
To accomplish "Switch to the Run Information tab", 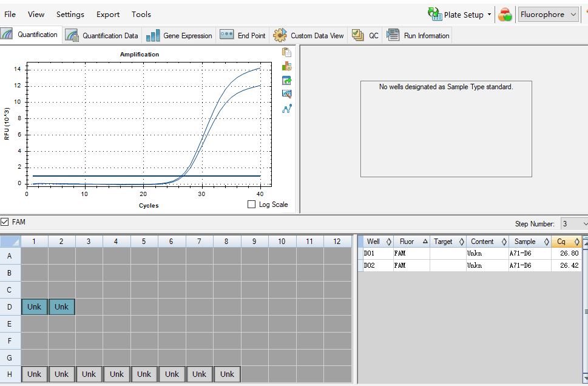I will (x=417, y=35).
